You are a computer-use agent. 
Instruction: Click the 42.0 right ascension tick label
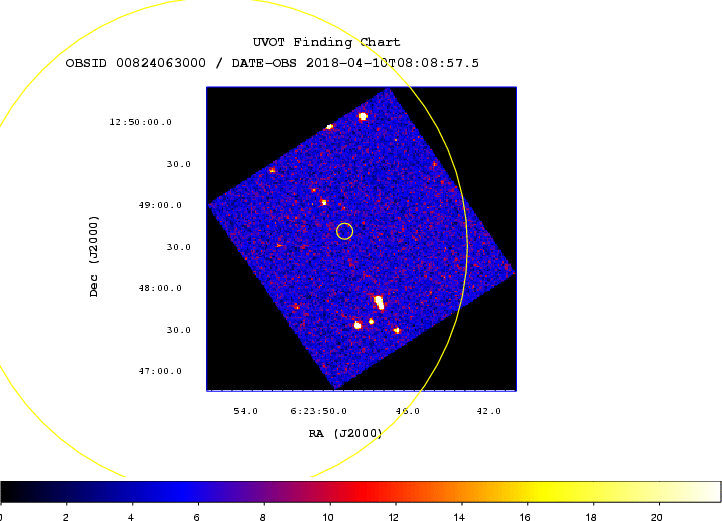(489, 411)
